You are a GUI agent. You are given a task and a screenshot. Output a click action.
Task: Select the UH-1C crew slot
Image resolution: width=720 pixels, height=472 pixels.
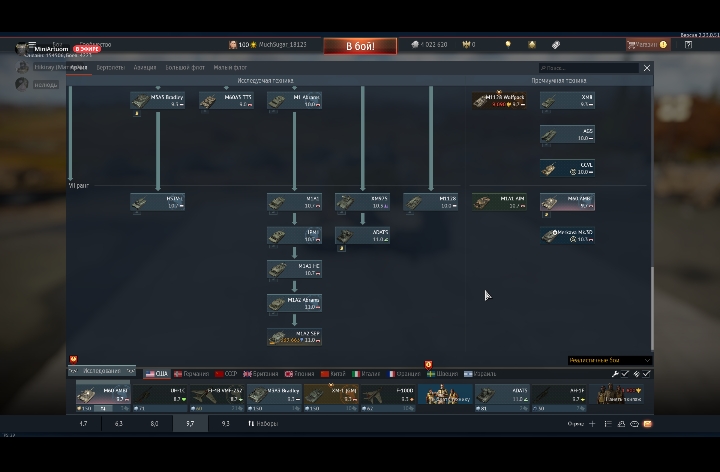(160, 398)
